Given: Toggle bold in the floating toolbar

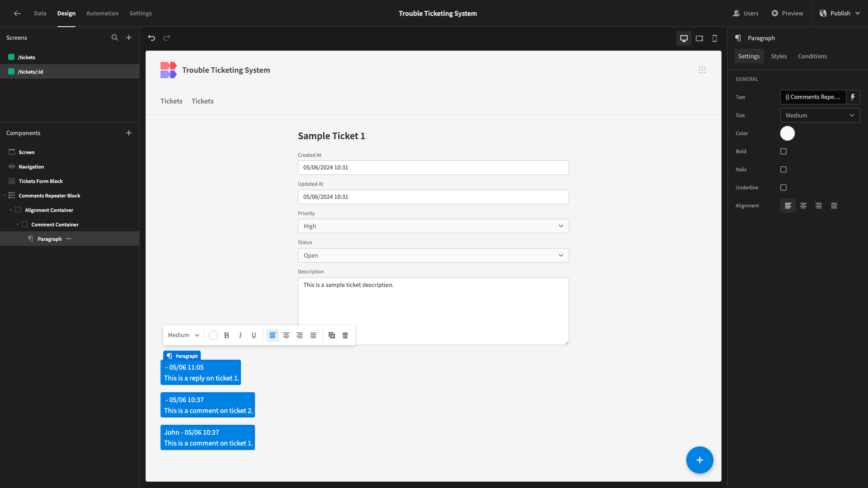Looking at the screenshot, I should pyautogui.click(x=226, y=335).
